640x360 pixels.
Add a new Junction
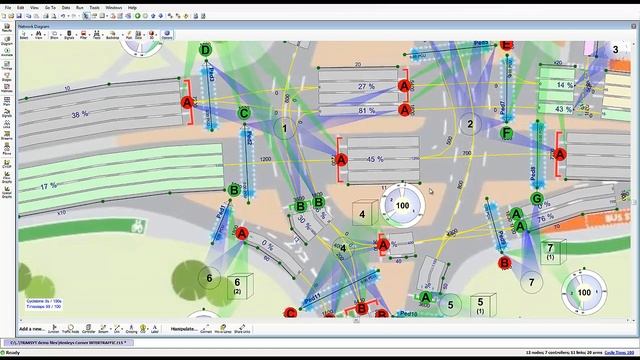(53, 329)
